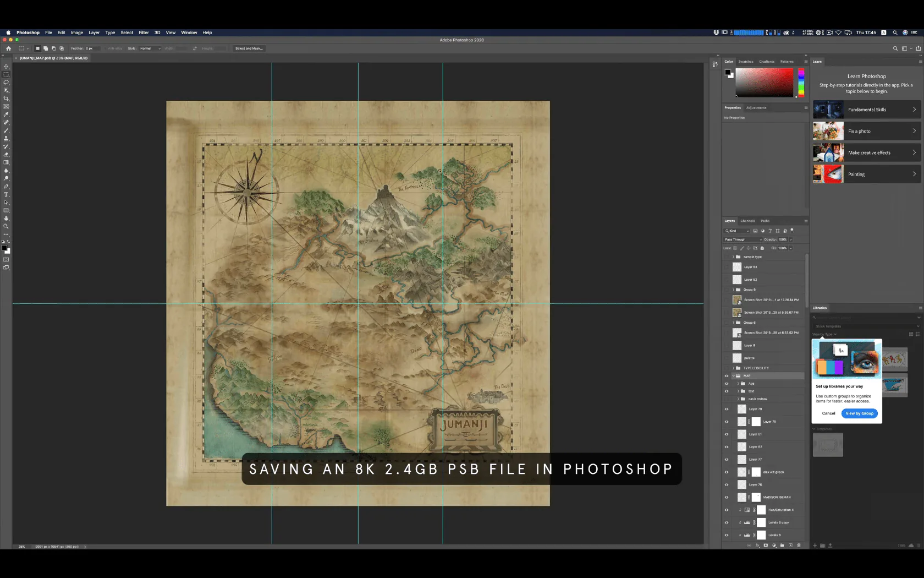Open the Image menu

coord(77,32)
